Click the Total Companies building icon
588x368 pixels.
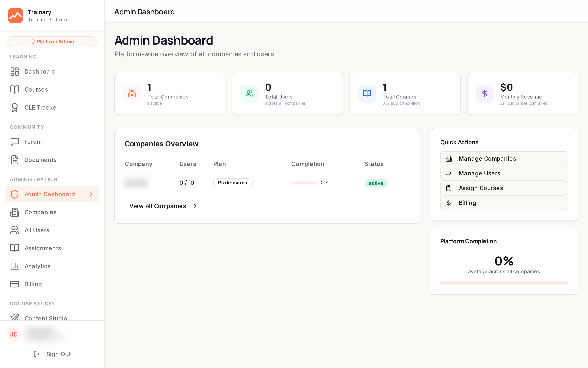click(x=132, y=94)
